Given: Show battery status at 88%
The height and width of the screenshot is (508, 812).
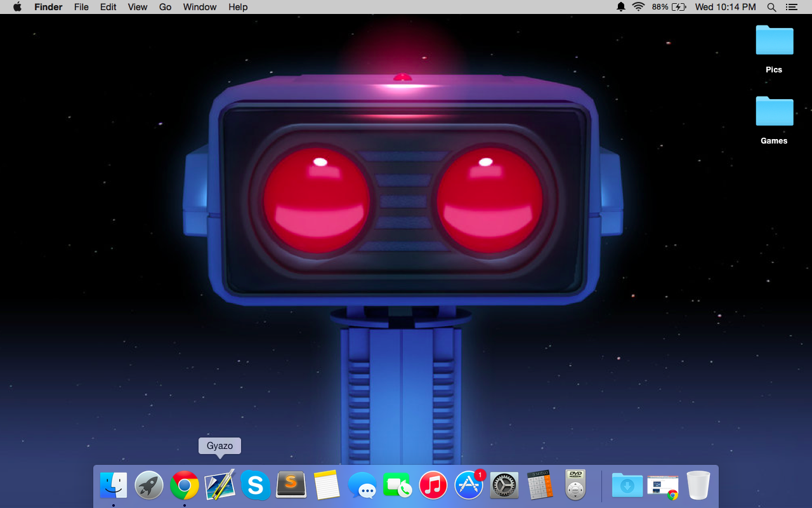Looking at the screenshot, I should tap(669, 7).
